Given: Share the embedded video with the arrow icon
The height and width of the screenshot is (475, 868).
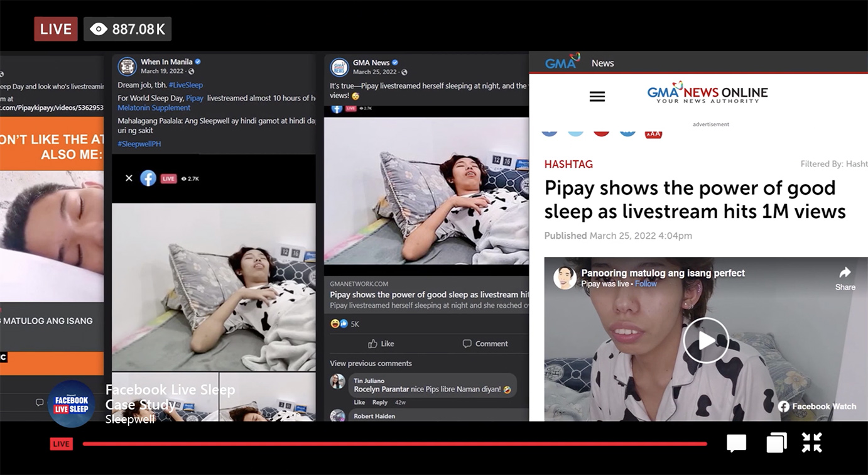Looking at the screenshot, I should pos(845,278).
